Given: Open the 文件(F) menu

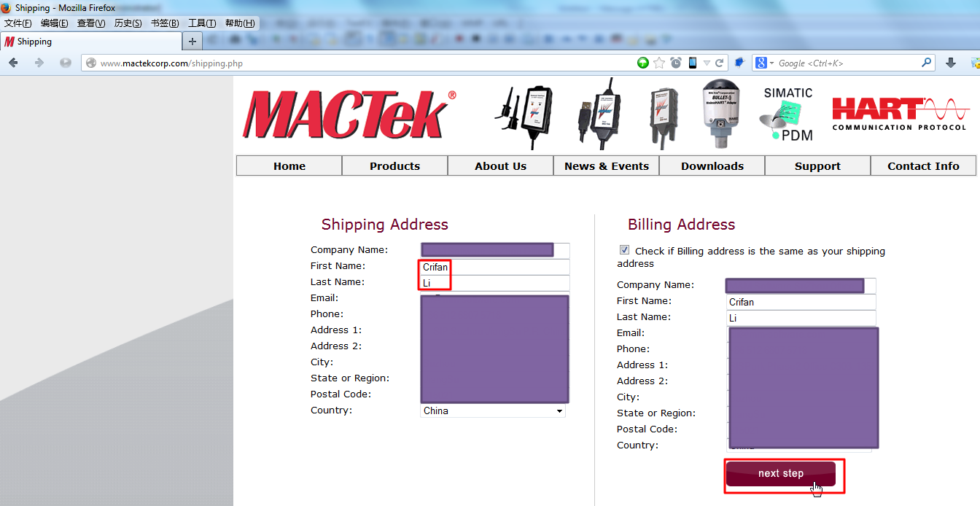Looking at the screenshot, I should pyautogui.click(x=18, y=23).
